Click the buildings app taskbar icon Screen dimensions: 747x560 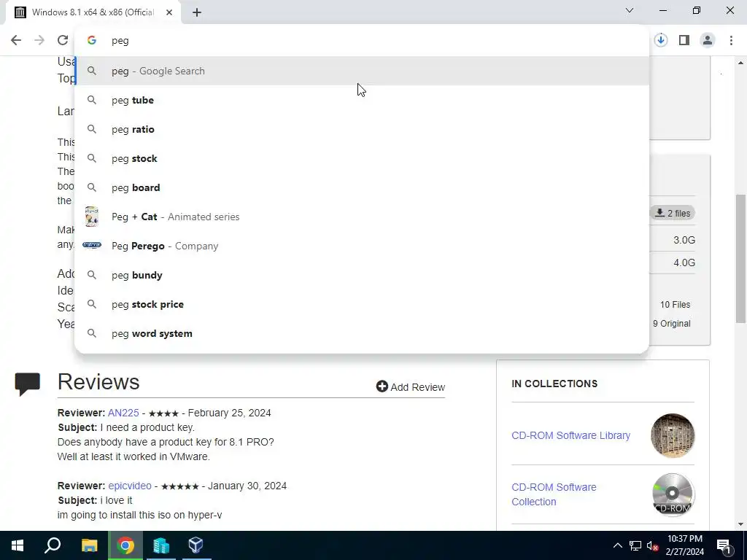161,545
